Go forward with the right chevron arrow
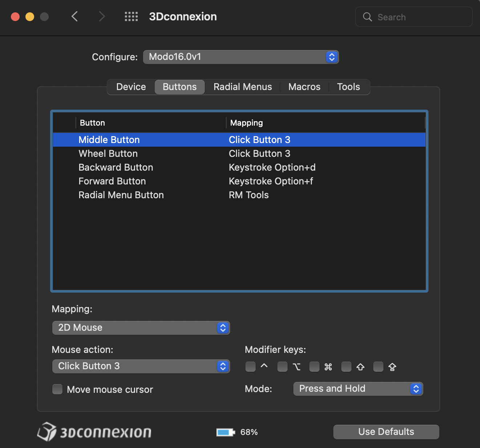The width and height of the screenshot is (480, 448). pos(102,16)
